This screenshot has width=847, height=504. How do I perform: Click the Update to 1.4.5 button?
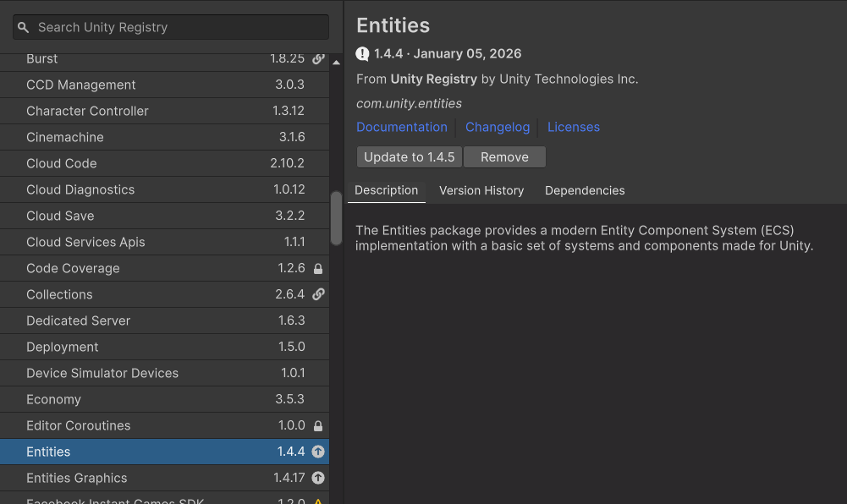409,157
